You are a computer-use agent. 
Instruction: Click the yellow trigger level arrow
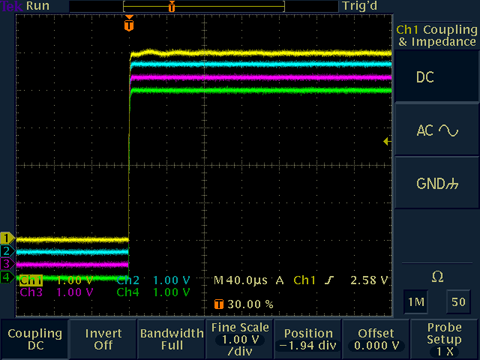(387, 141)
